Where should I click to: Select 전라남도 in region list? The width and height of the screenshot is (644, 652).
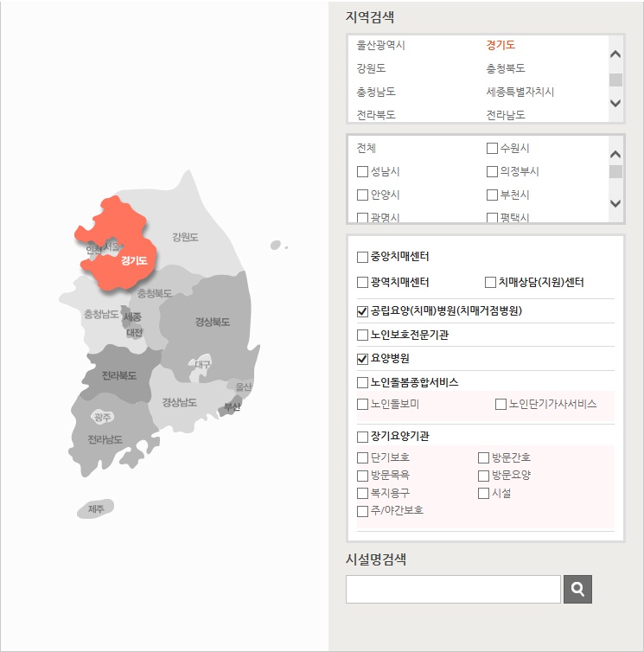click(506, 115)
